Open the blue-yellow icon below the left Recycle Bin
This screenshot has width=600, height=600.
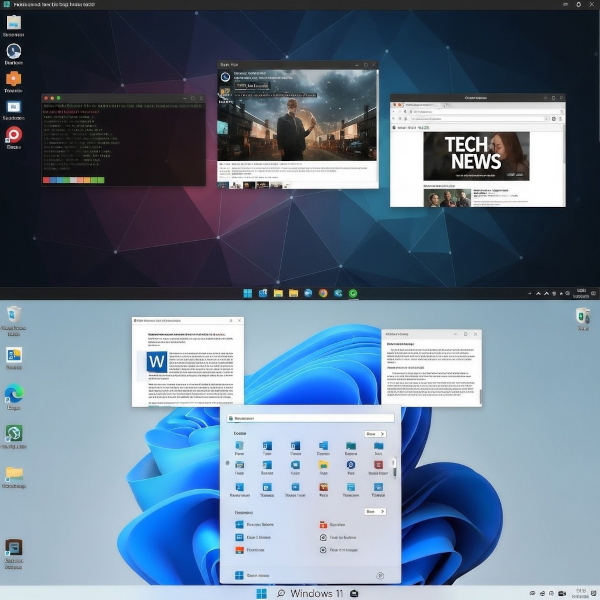point(14,355)
